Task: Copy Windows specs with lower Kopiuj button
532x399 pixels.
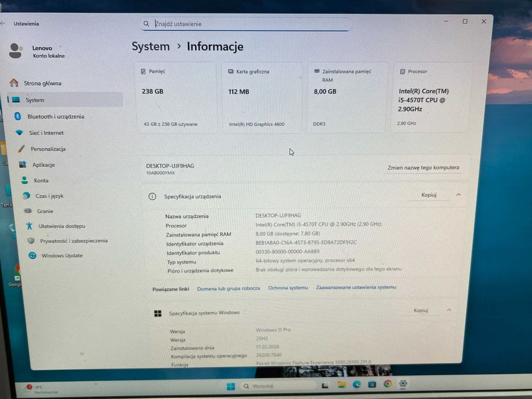Action: pos(421,310)
